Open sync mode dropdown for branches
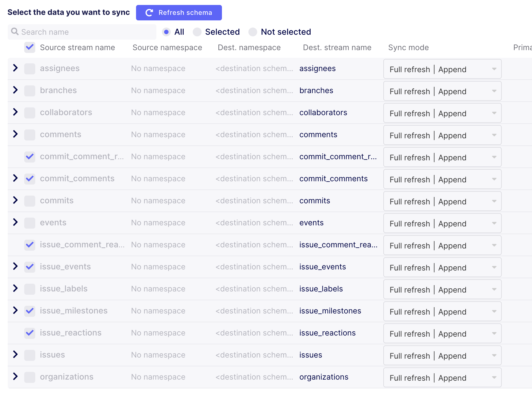Image resolution: width=532 pixels, height=395 pixels. (x=494, y=91)
